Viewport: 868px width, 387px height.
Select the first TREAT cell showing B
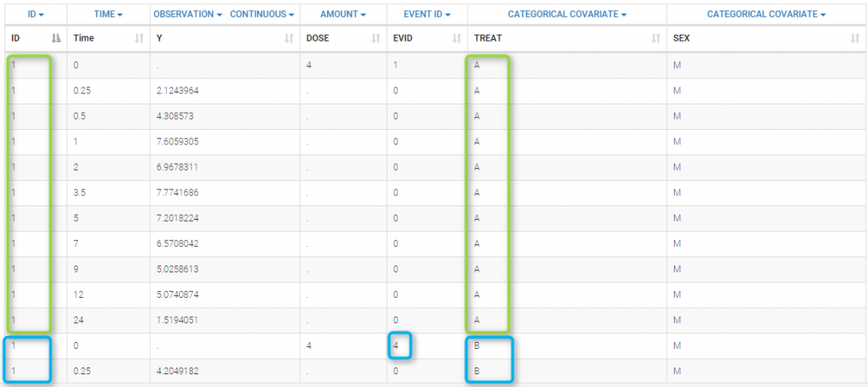point(477,345)
